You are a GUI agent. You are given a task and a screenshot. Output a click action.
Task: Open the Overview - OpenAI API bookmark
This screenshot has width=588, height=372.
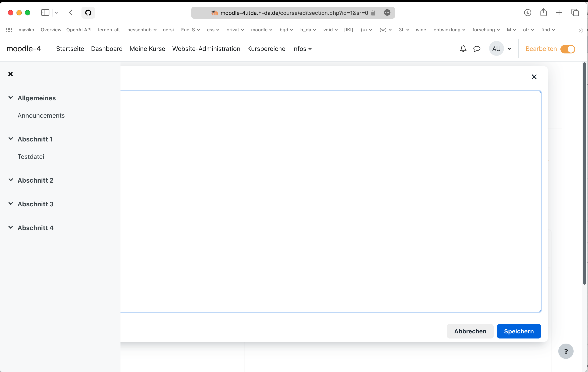click(66, 30)
